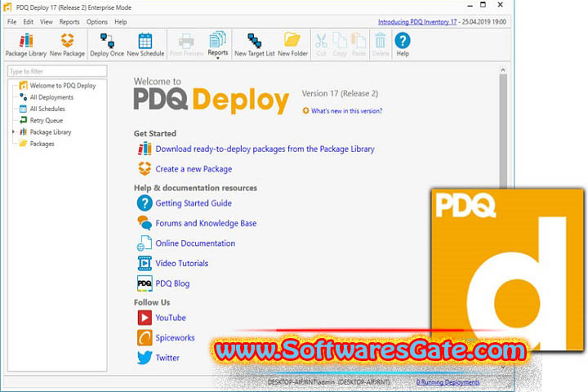Create a New Package from toolbar

[67, 45]
